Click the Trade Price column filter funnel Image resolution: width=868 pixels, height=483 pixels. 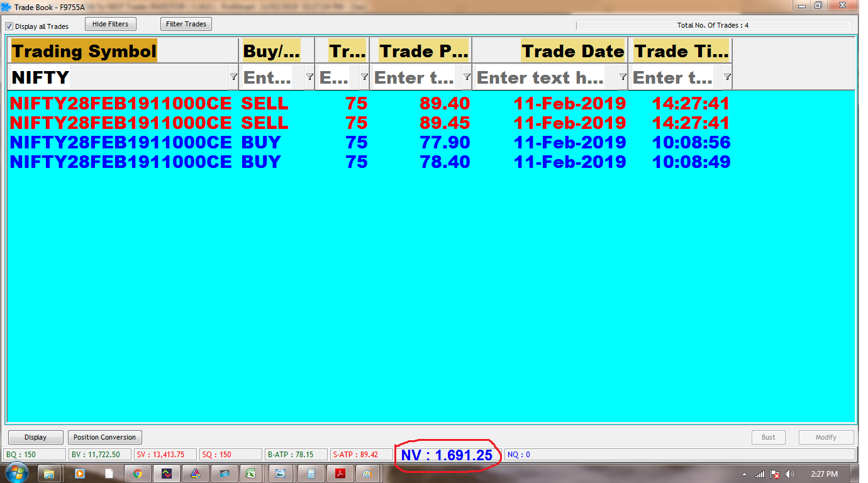467,77
